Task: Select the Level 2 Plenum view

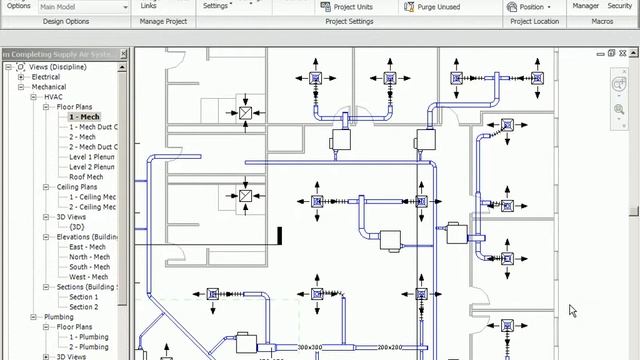Action: tap(92, 167)
